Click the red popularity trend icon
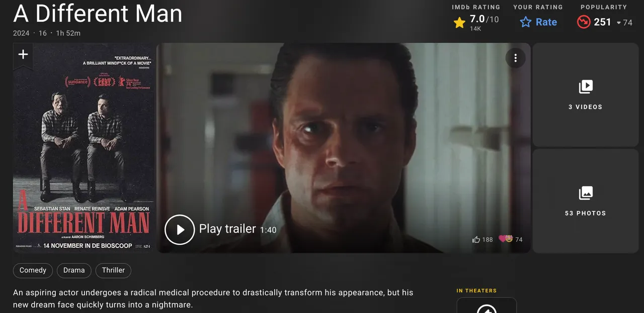The width and height of the screenshot is (644, 313). [584, 22]
